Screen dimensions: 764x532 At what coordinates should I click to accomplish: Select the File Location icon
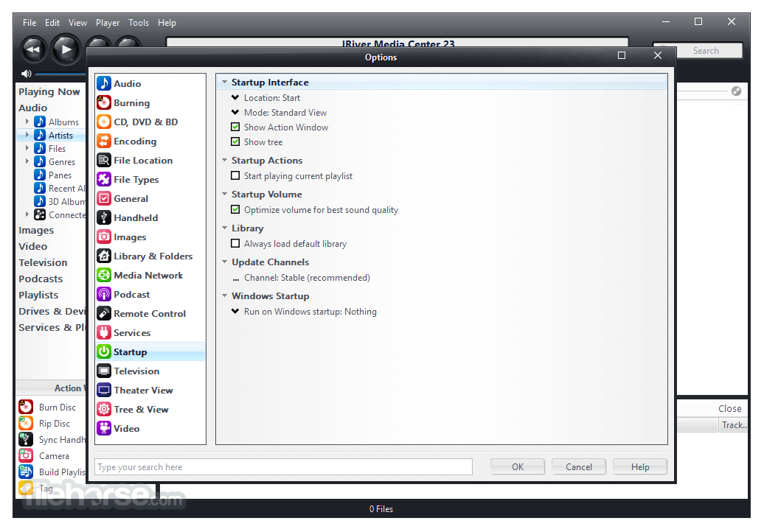104,160
